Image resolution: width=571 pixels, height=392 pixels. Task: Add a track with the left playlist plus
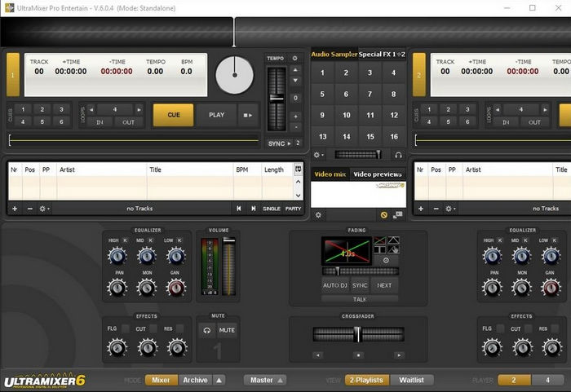tap(15, 209)
